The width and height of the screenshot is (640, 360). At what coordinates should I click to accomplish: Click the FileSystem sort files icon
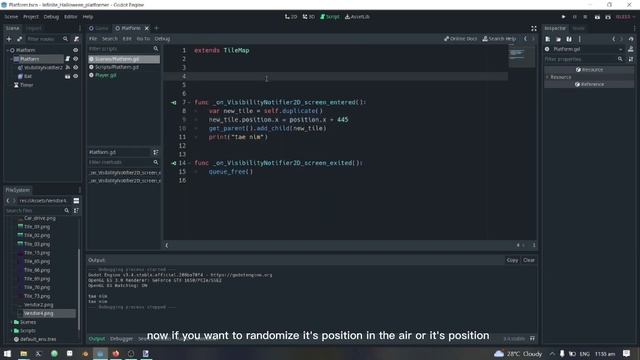tap(76, 211)
